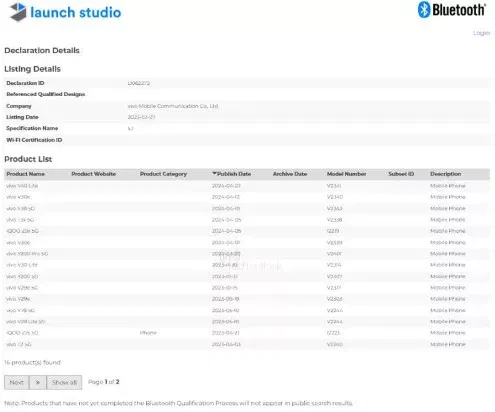Viewport: 495px width, 412px height.
Task: Sort by the Product Name column
Action: [x=26, y=174]
